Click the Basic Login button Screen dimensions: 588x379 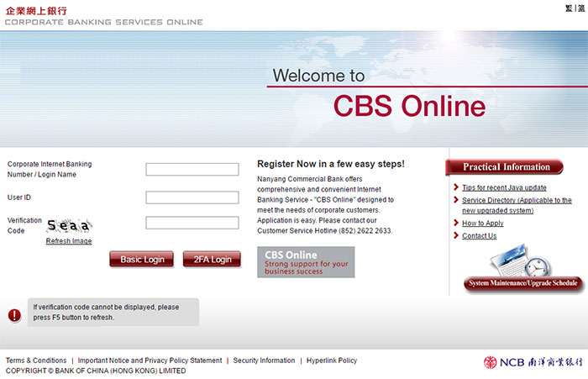pyautogui.click(x=142, y=260)
